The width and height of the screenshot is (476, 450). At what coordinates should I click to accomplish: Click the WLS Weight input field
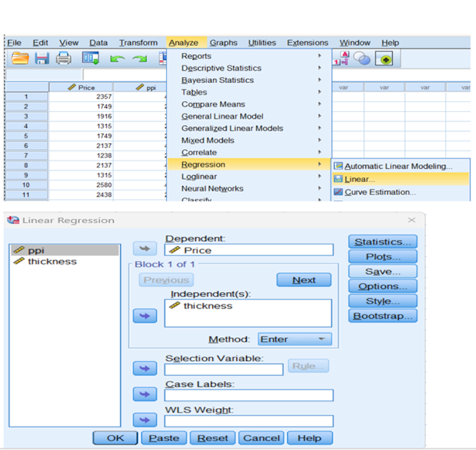point(249,421)
